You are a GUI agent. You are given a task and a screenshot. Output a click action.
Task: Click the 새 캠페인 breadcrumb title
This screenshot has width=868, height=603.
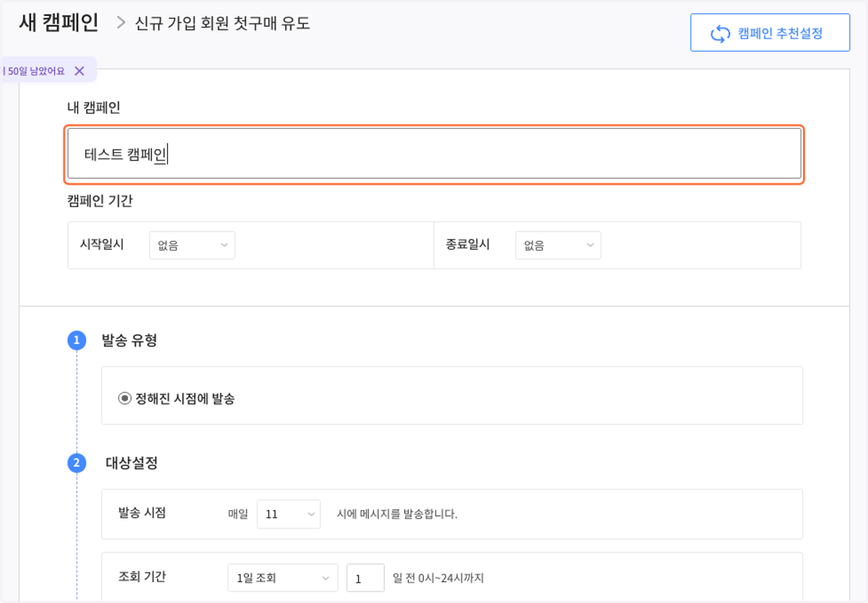pyautogui.click(x=59, y=22)
